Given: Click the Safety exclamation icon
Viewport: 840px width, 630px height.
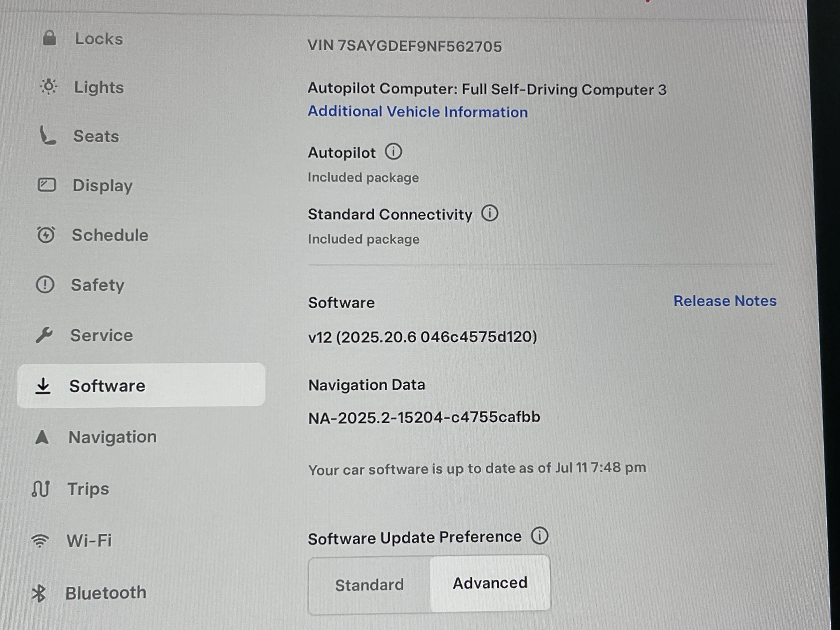Looking at the screenshot, I should pos(45,284).
